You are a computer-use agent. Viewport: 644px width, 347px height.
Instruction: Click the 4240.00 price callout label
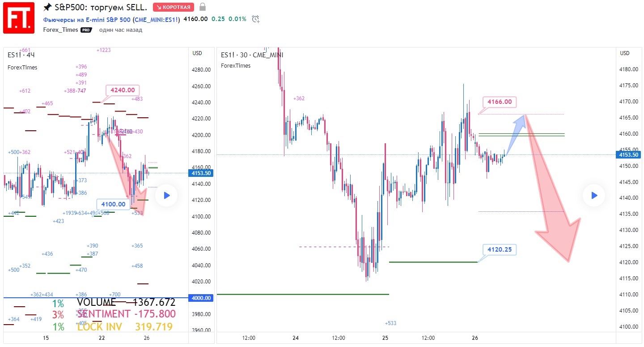point(123,90)
